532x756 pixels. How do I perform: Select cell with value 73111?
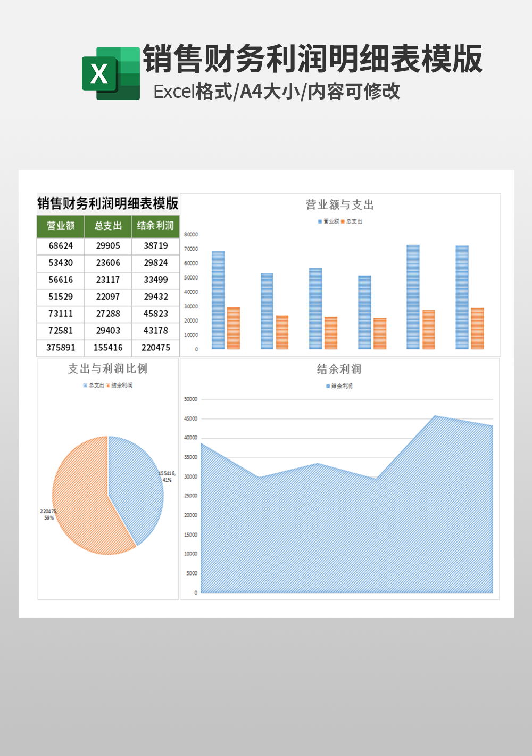61,314
